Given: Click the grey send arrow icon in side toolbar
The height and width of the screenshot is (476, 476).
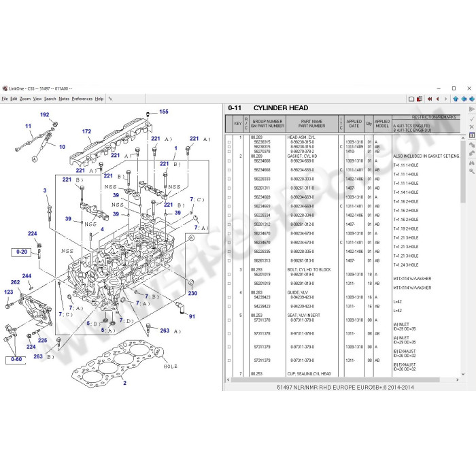Looking at the screenshot, I should pos(472,109).
